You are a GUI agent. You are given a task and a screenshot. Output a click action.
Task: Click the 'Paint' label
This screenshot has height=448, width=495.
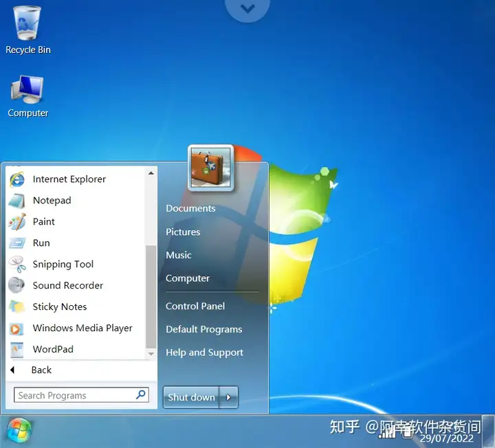tap(43, 222)
